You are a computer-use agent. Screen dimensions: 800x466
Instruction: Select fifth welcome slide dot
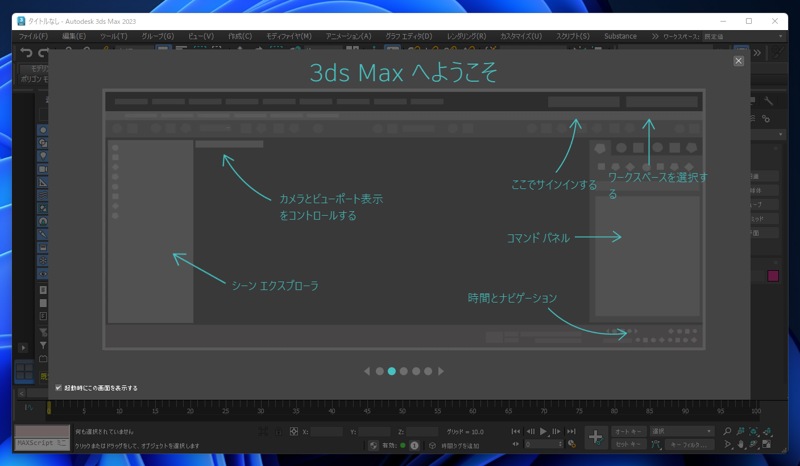click(428, 371)
